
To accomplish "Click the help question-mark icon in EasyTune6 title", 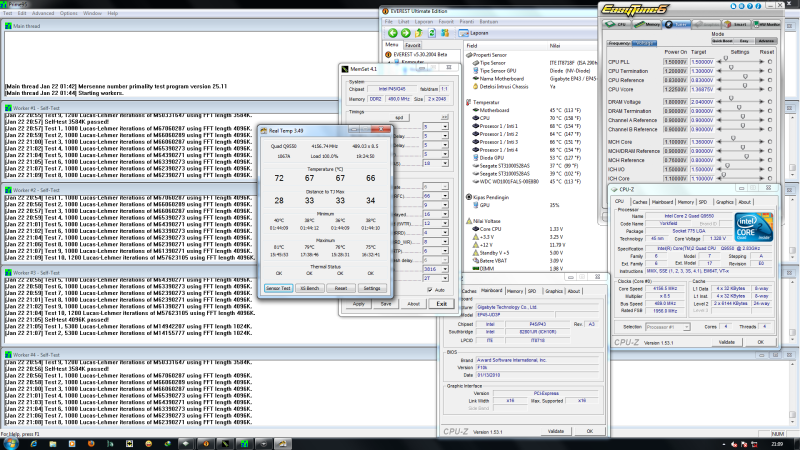I will (x=750, y=6).
